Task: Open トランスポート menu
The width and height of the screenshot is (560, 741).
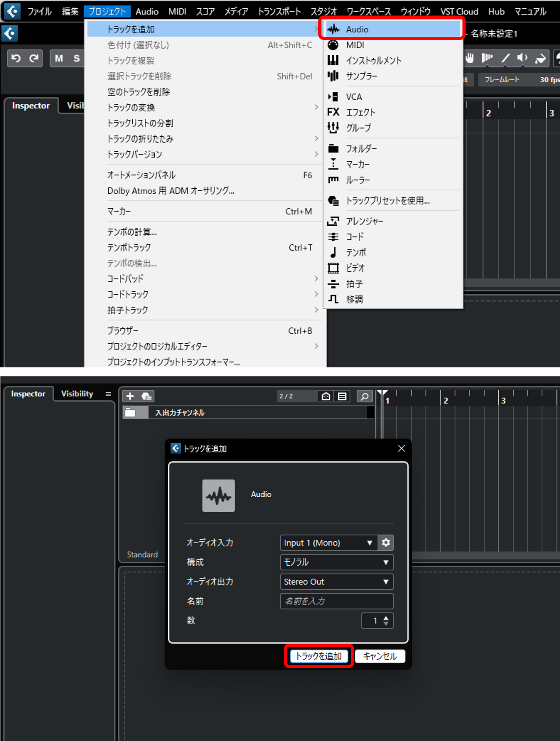Action: click(x=279, y=12)
